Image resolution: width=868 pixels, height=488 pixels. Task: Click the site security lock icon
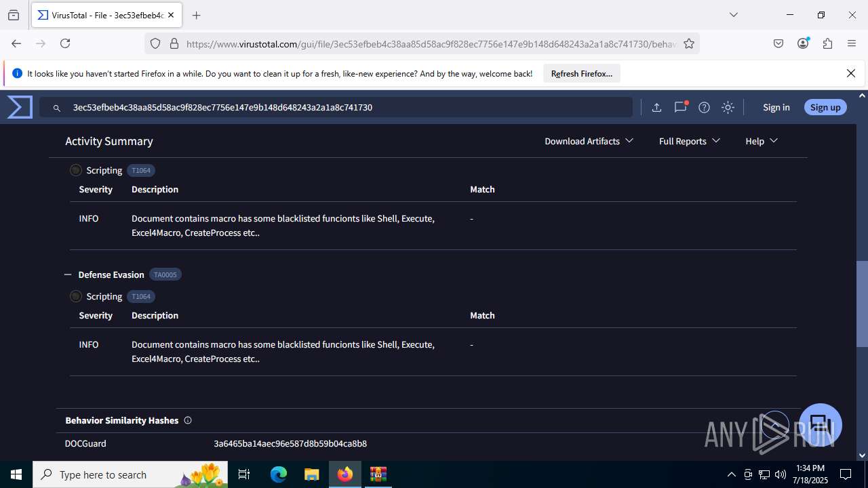click(174, 43)
